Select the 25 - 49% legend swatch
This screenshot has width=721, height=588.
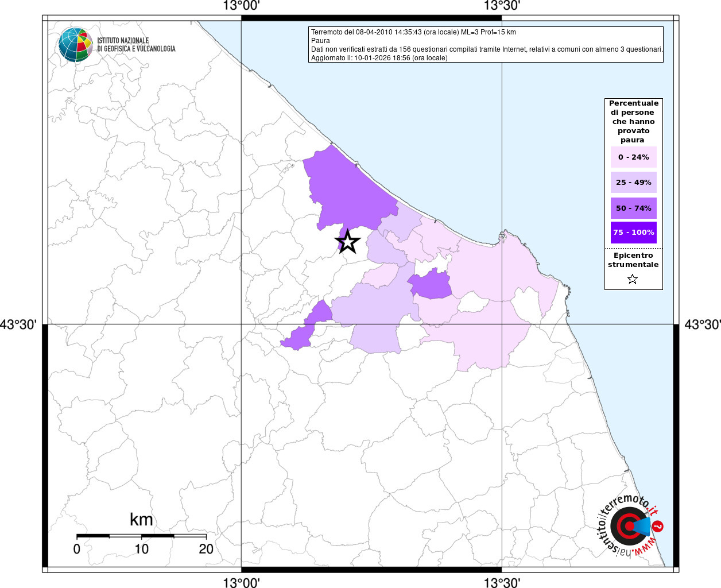pos(633,183)
